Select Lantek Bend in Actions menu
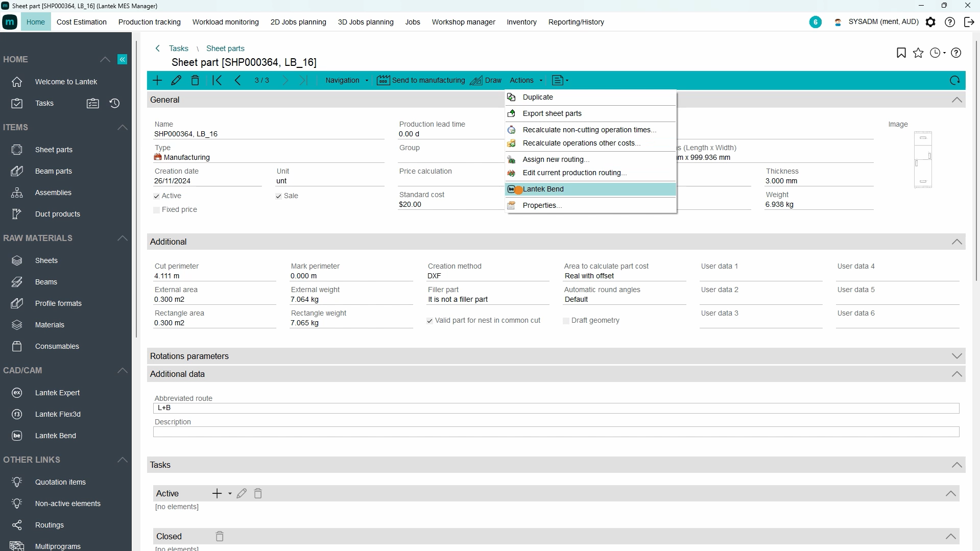 (591, 189)
